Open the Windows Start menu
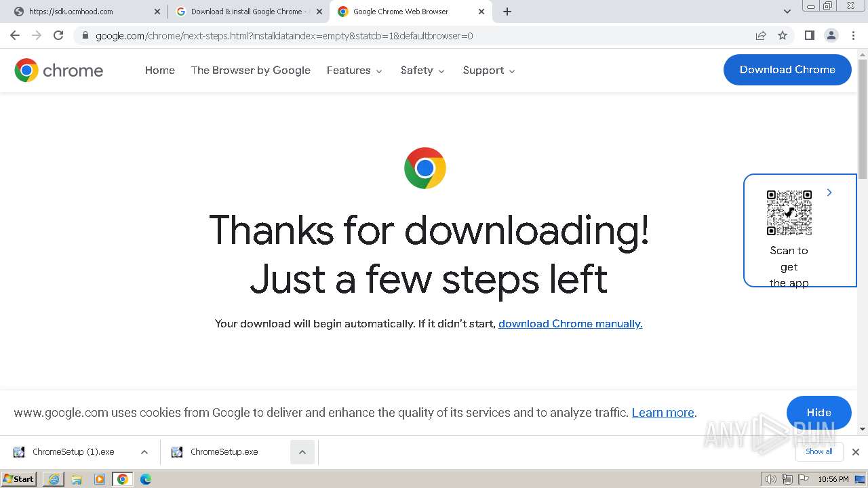 click(18, 479)
